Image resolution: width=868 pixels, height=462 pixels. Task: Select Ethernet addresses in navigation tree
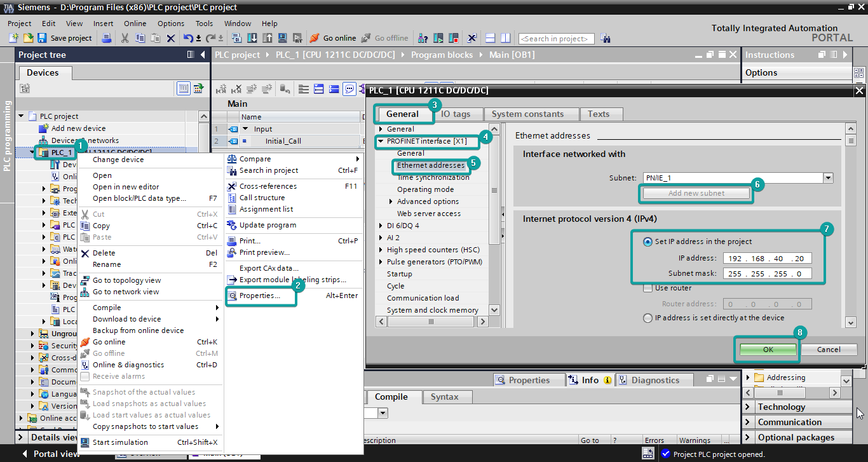pos(431,165)
